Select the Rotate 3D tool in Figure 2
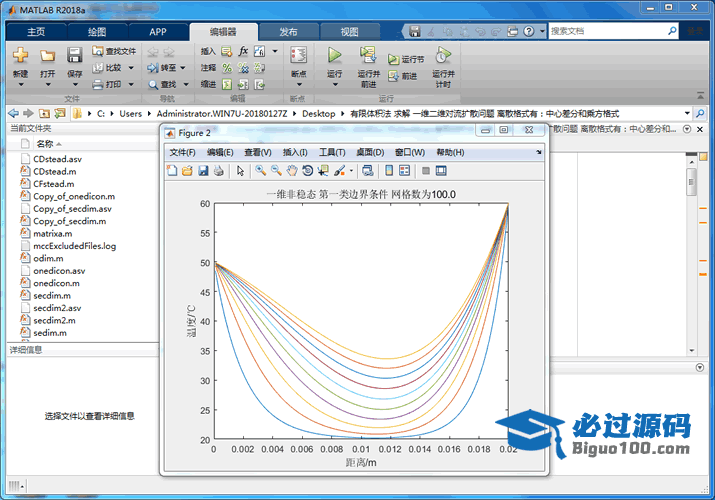Viewport: 715px width, 500px height. pyautogui.click(x=308, y=171)
